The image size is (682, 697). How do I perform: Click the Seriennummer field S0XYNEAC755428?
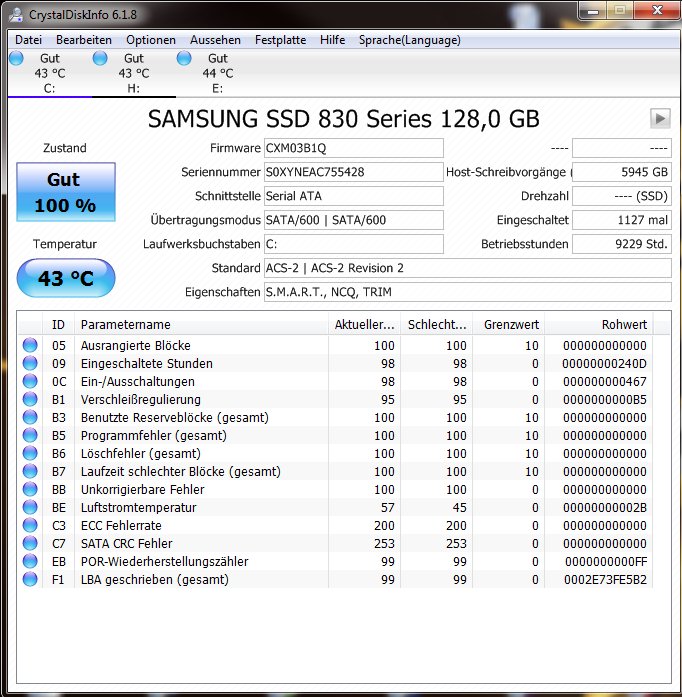coord(354,172)
